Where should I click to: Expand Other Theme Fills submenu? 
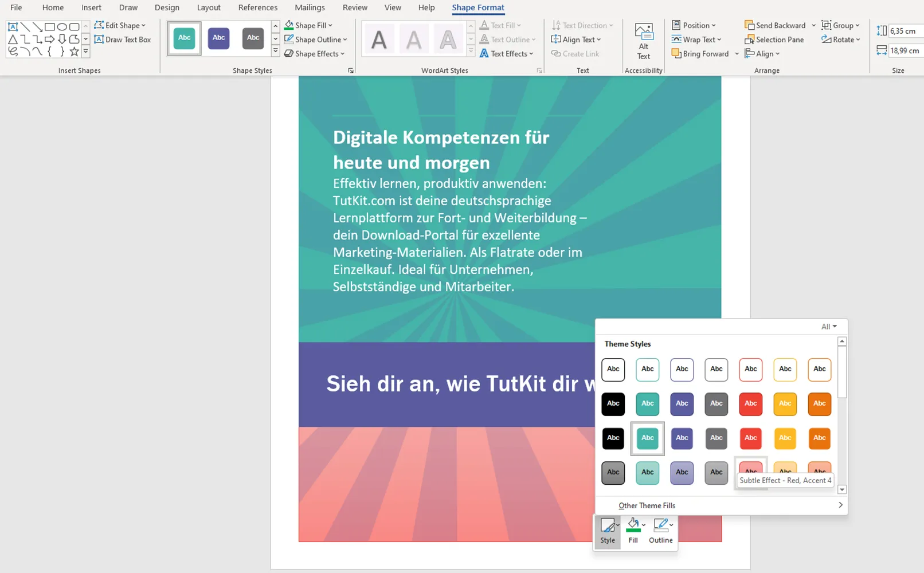pyautogui.click(x=722, y=505)
